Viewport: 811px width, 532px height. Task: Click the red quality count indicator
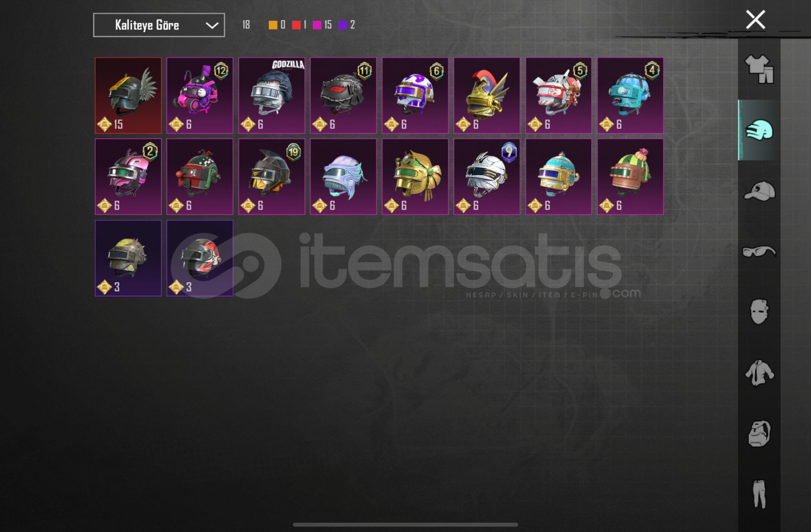[x=299, y=25]
